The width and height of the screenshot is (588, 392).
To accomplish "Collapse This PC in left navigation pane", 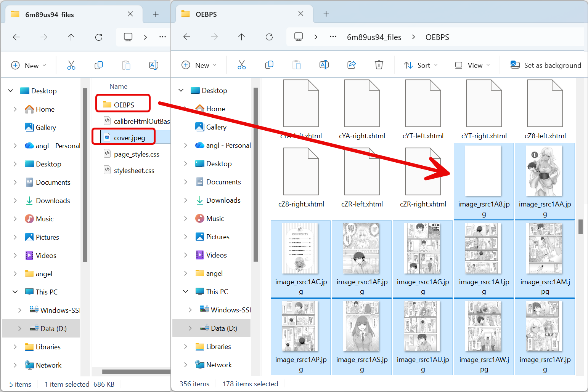I will pos(15,292).
